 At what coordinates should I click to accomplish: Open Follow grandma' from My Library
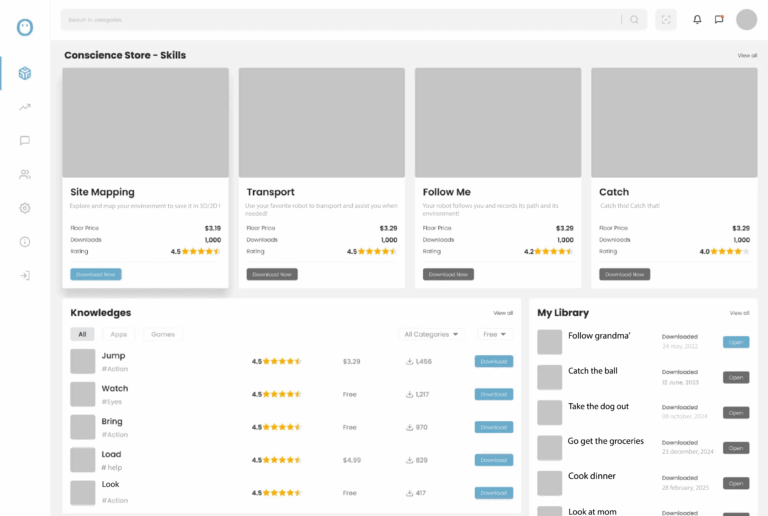(x=736, y=342)
